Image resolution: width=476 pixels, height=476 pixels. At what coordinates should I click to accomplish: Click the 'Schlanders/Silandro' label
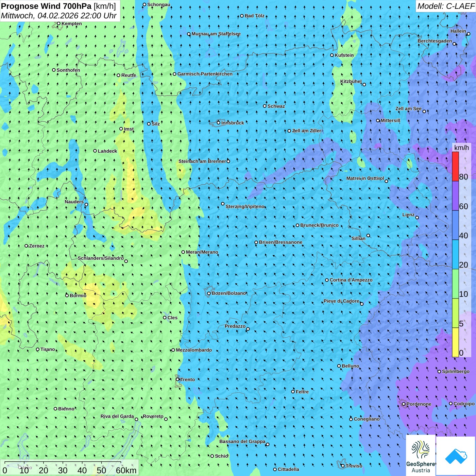point(101,258)
